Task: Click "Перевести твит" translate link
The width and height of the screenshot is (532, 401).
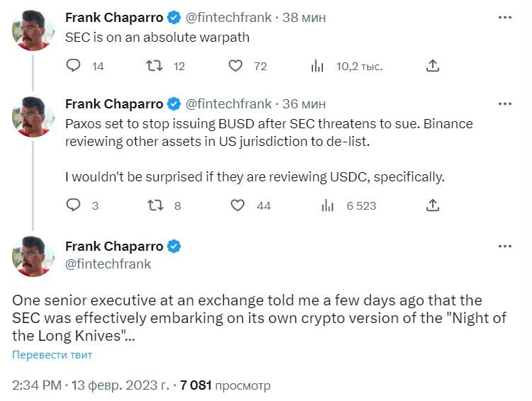Action: pyautogui.click(x=52, y=355)
